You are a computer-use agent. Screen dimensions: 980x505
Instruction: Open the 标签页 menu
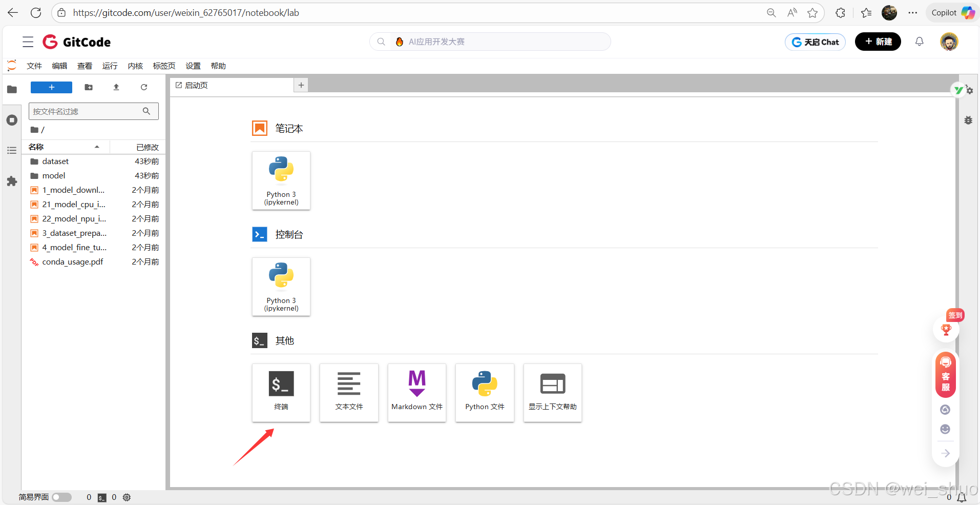coord(164,66)
